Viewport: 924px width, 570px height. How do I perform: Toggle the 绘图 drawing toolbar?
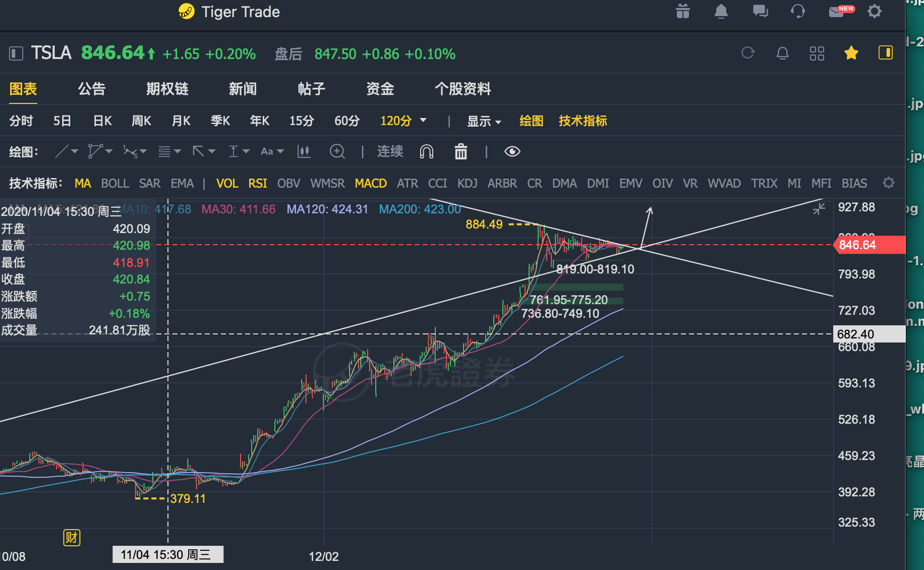tap(532, 121)
